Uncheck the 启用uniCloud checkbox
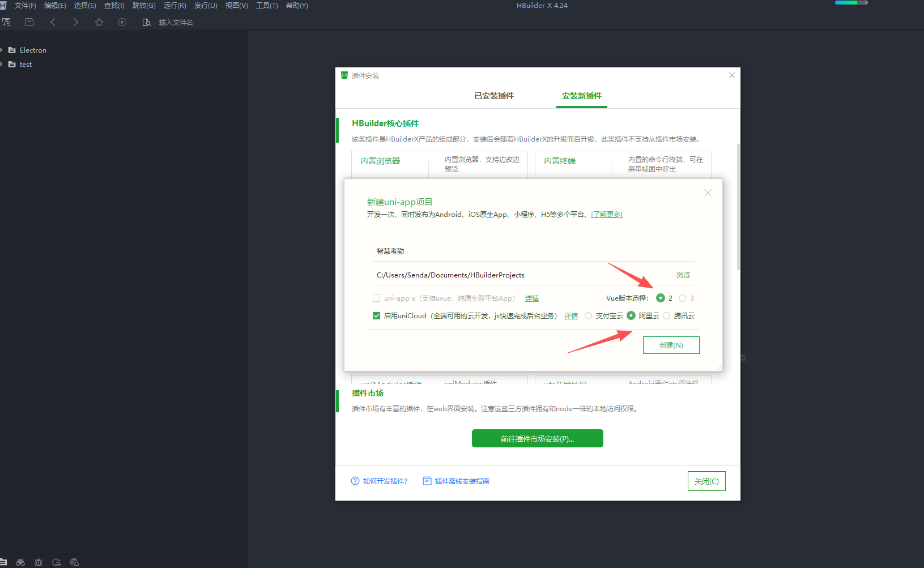Image resolution: width=924 pixels, height=568 pixels. pyautogui.click(x=376, y=316)
